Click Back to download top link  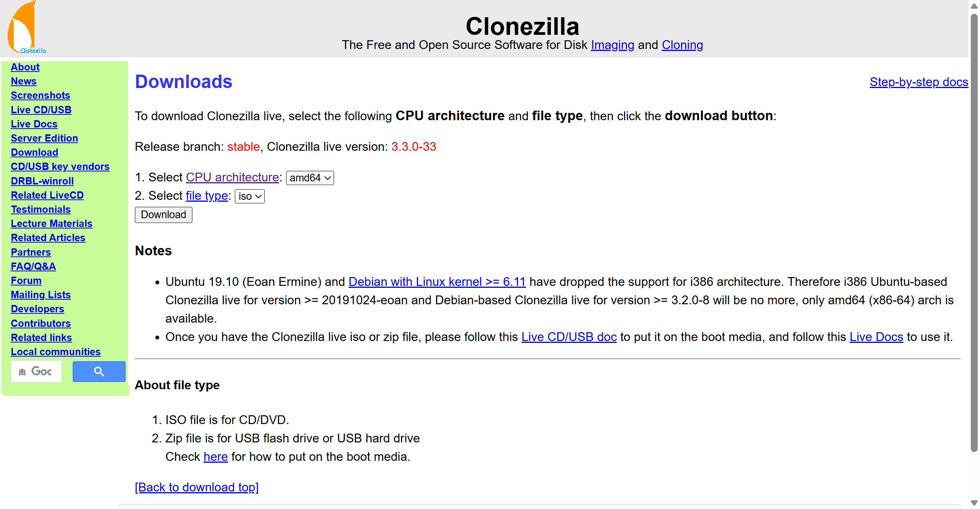(197, 487)
